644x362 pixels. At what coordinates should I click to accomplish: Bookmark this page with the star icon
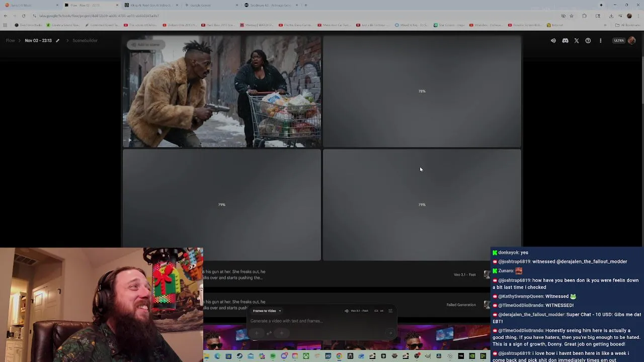click(x=572, y=16)
